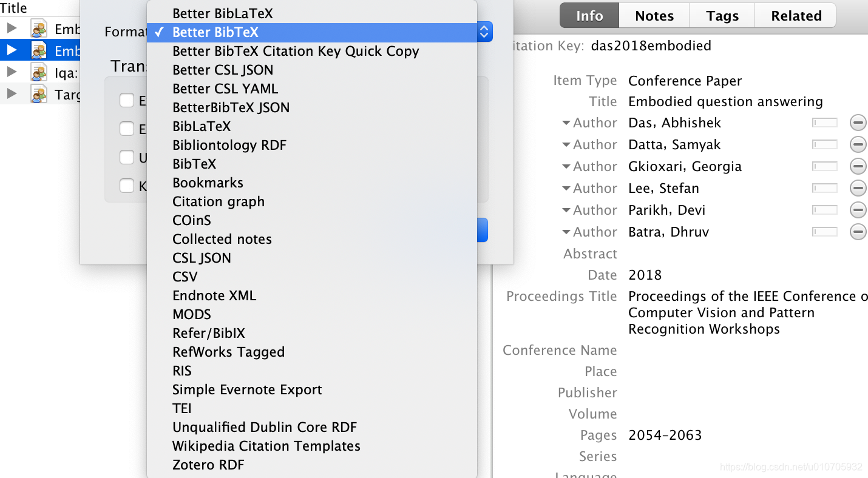Screen dimensions: 868x478
Task: Edit the Title field Embodied question answering
Action: pos(725,101)
